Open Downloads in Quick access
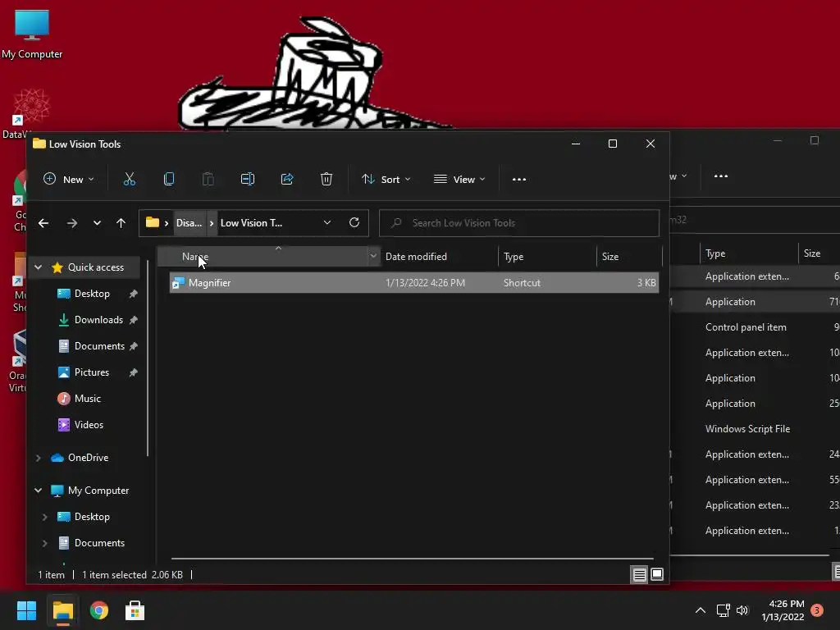Screen dimensions: 840x630 (98, 320)
